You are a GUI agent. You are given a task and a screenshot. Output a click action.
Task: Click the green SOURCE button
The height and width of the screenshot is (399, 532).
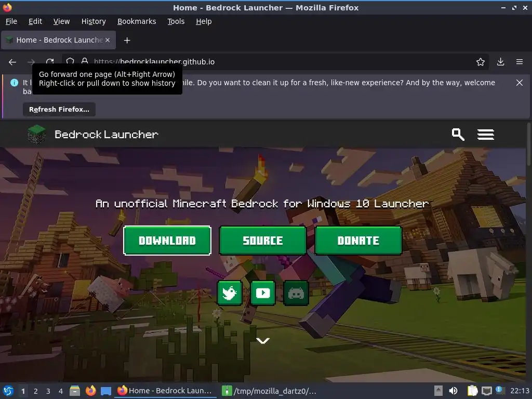coord(263,241)
